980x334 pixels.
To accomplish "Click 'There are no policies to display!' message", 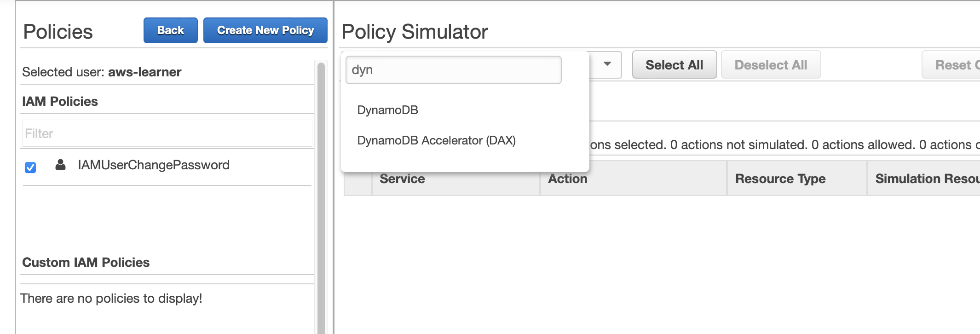I will tap(111, 299).
